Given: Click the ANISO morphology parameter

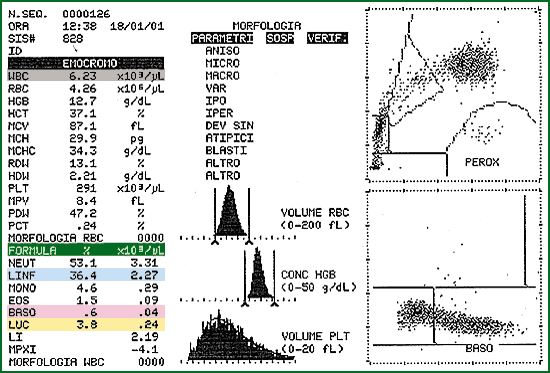Looking at the screenshot, I should (223, 51).
